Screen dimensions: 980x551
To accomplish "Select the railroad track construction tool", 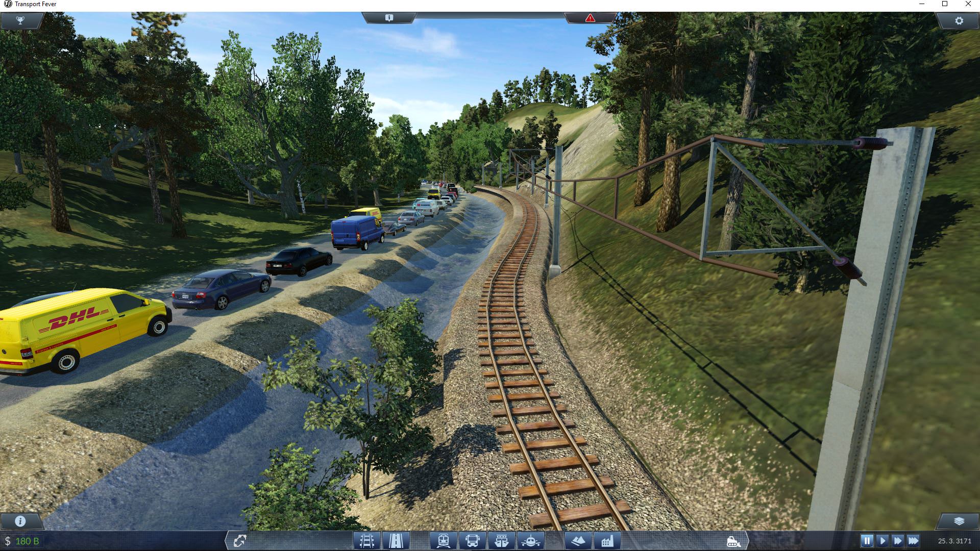I will (x=367, y=541).
